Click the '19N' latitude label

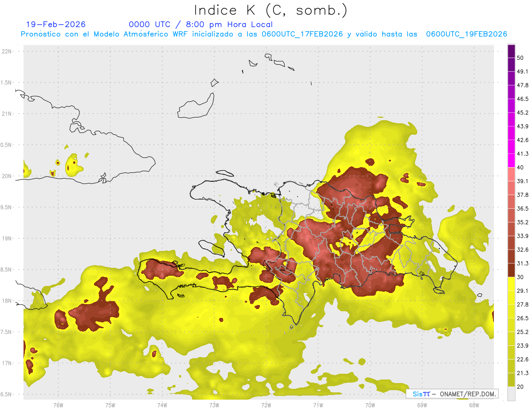tap(7, 239)
